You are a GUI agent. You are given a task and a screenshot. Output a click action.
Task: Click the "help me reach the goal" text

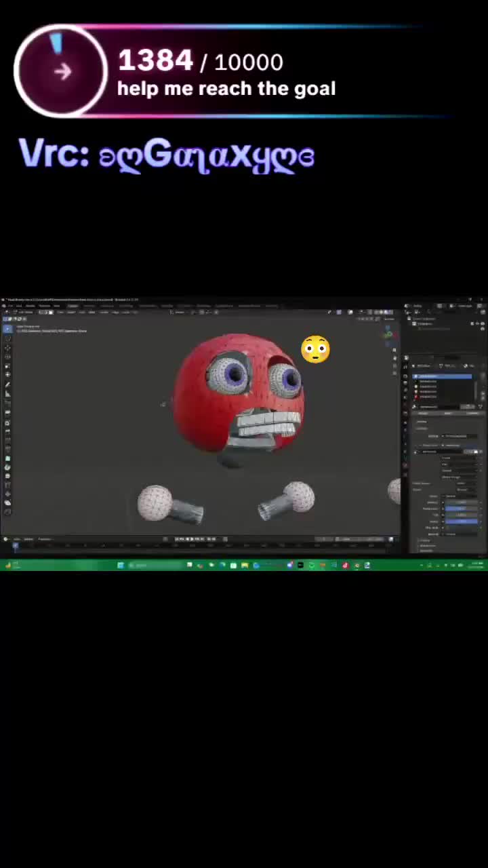coord(226,89)
